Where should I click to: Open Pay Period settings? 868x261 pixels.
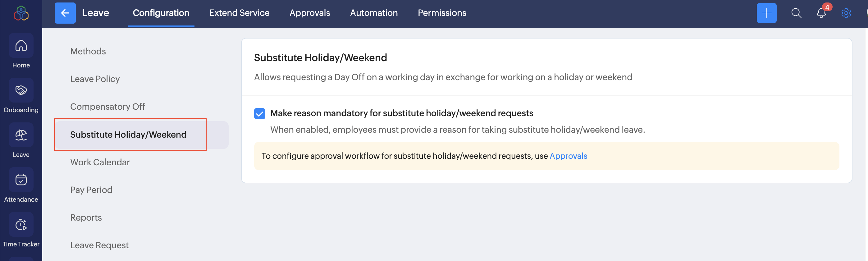91,190
